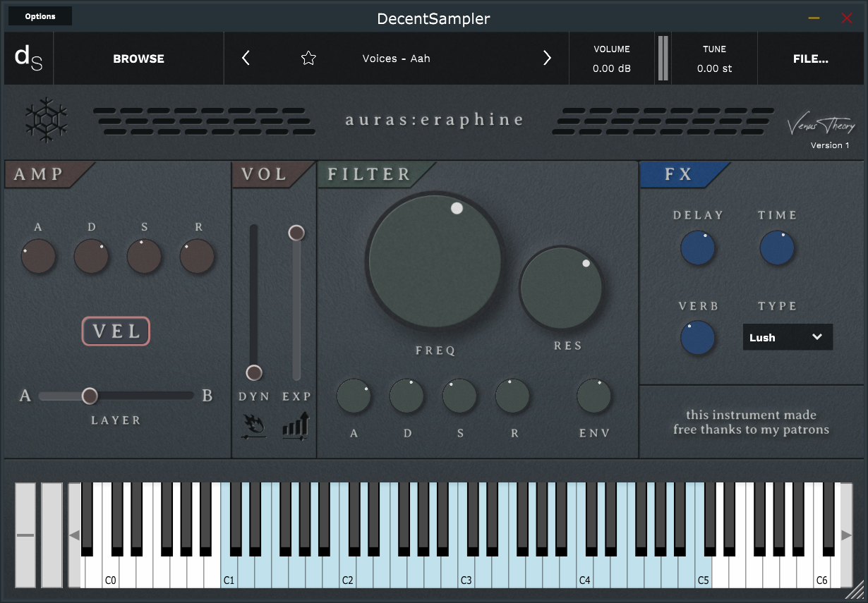This screenshot has width=868, height=603.
Task: Click the DYN vertical slider handle
Action: click(254, 372)
